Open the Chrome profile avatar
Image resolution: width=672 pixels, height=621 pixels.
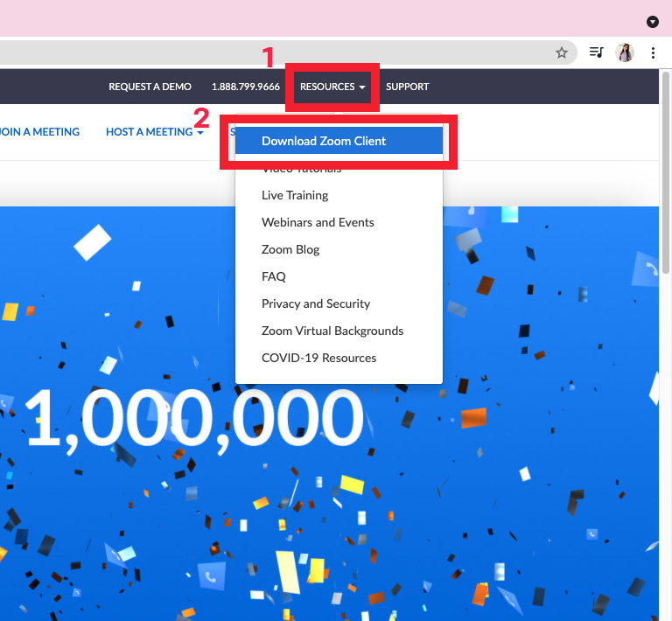pos(625,52)
